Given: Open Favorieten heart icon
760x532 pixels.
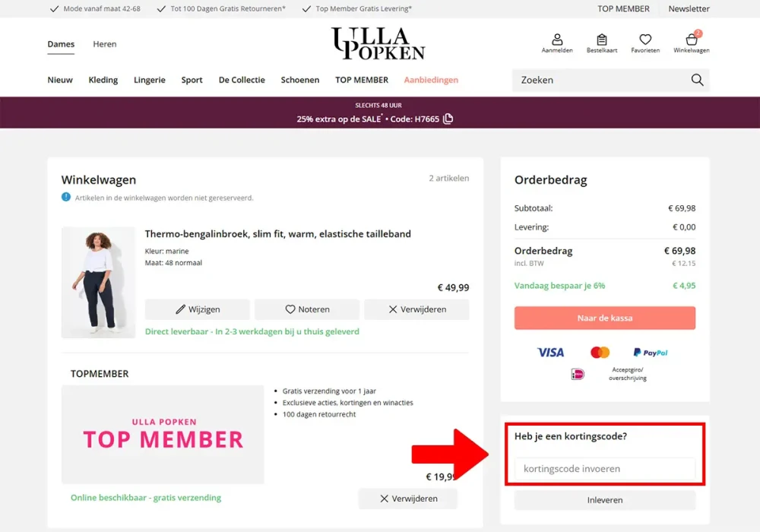Looking at the screenshot, I should (645, 41).
